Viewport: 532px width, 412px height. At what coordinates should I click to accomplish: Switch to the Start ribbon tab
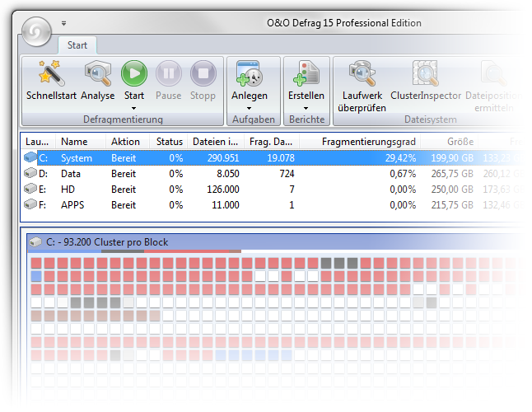(77, 45)
